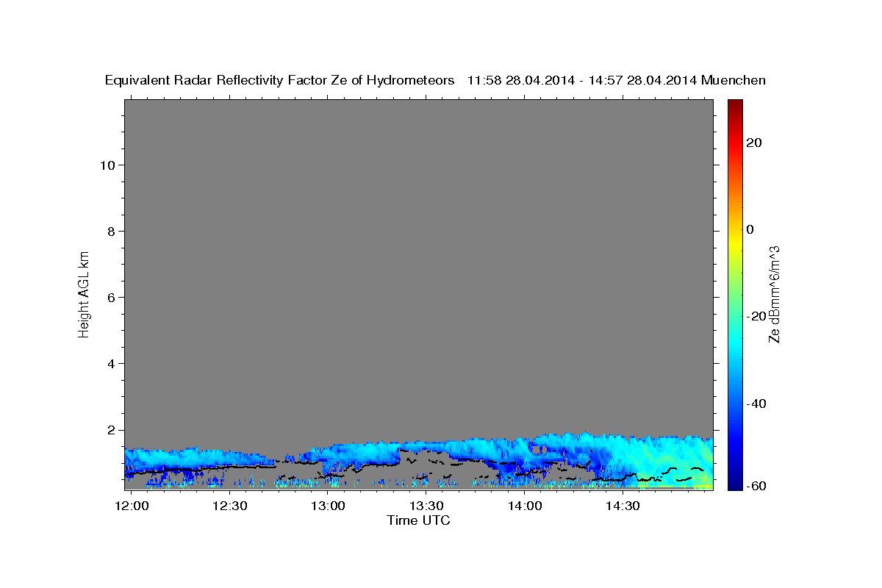The height and width of the screenshot is (588, 882).
Task: Click the 'Height AGL km' axis label
Action: (85, 293)
